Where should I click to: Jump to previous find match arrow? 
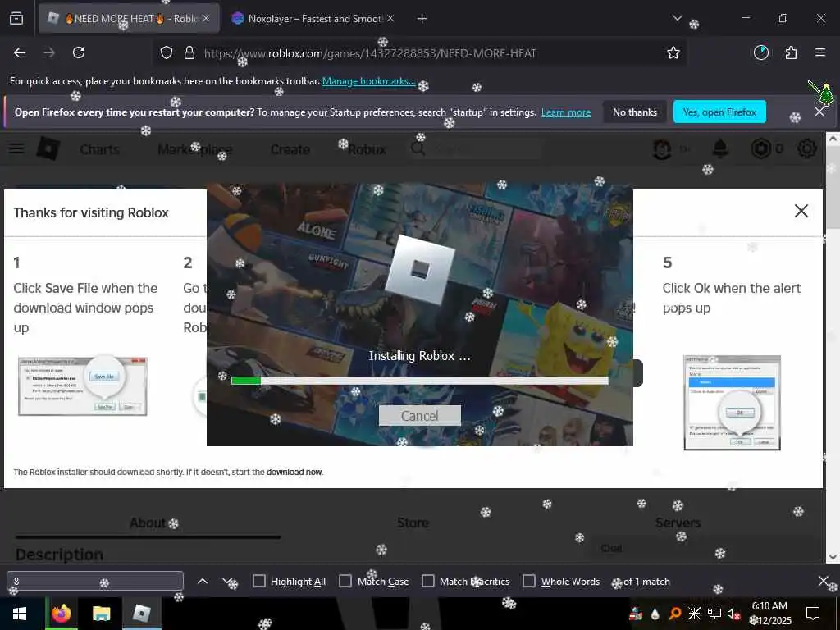[203, 581]
